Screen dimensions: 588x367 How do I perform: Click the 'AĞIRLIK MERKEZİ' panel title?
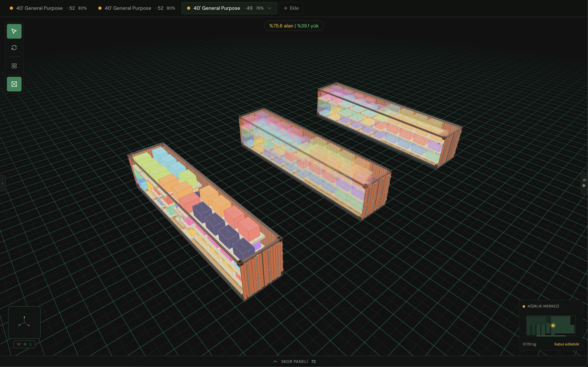tap(543, 306)
